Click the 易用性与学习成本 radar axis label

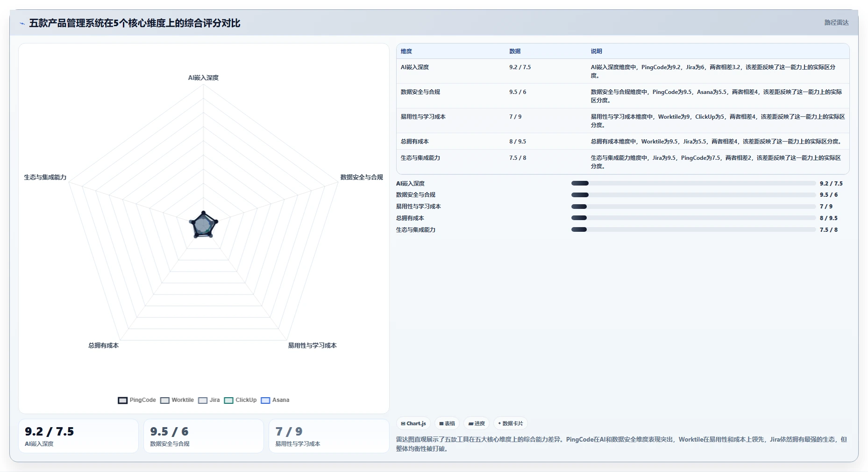tap(312, 346)
